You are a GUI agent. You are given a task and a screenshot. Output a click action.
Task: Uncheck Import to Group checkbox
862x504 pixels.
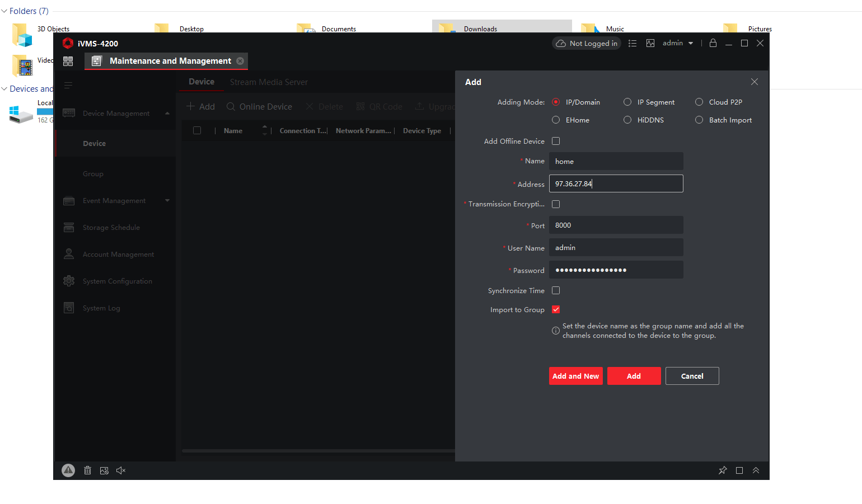556,309
